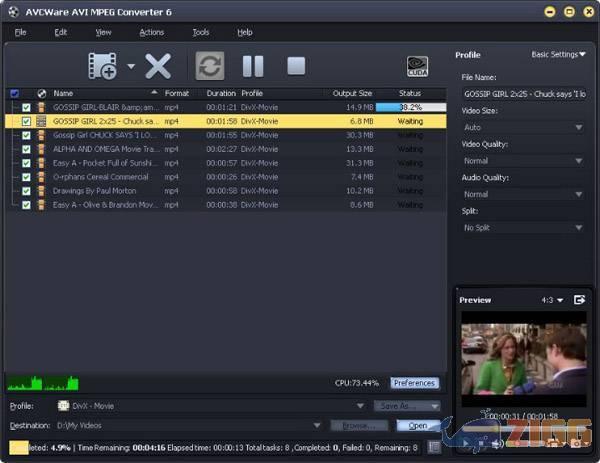Click the Convert refresh-arrows icon
The image size is (600, 463).
[210, 67]
